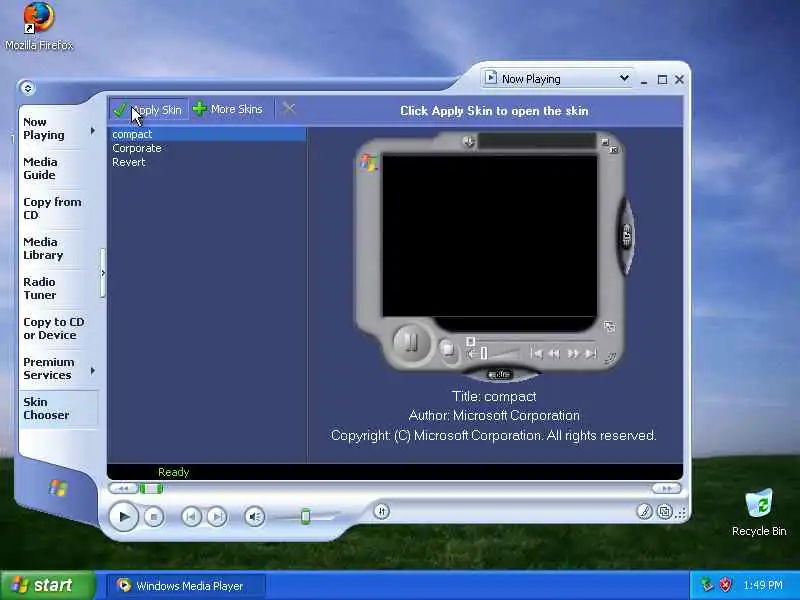Click Windows Media Player taskbar button
This screenshot has width=800, height=600.
[186, 585]
